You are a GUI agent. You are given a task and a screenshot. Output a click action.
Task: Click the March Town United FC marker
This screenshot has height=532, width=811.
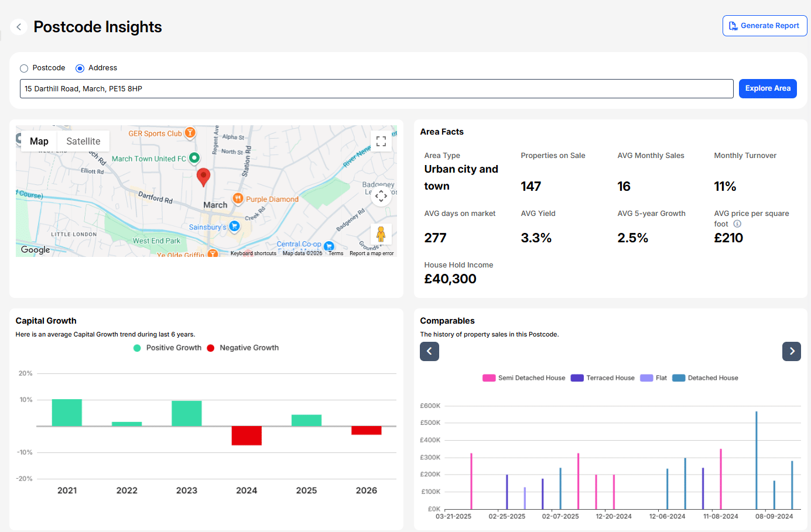194,158
